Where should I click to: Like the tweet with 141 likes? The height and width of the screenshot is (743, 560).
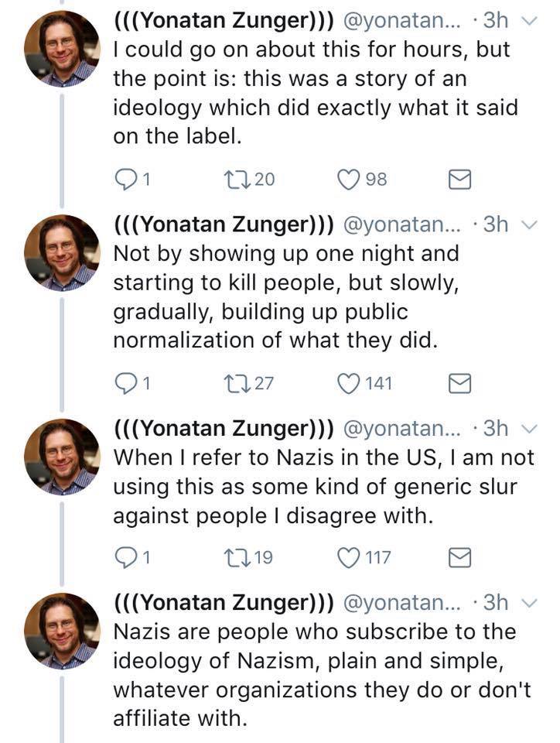coord(350,382)
